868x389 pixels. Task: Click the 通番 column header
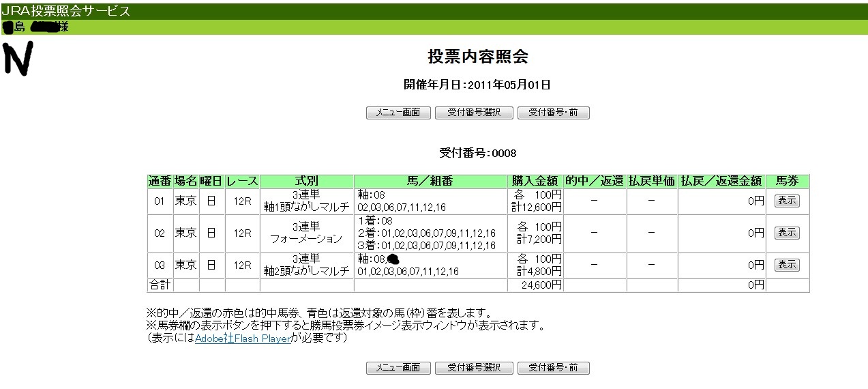[x=160, y=182]
